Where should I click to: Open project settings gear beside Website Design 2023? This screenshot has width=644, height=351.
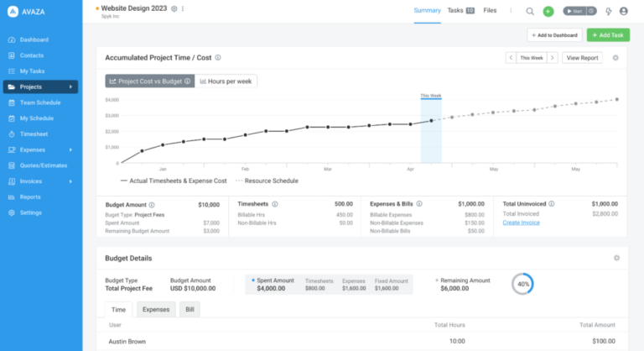174,8
